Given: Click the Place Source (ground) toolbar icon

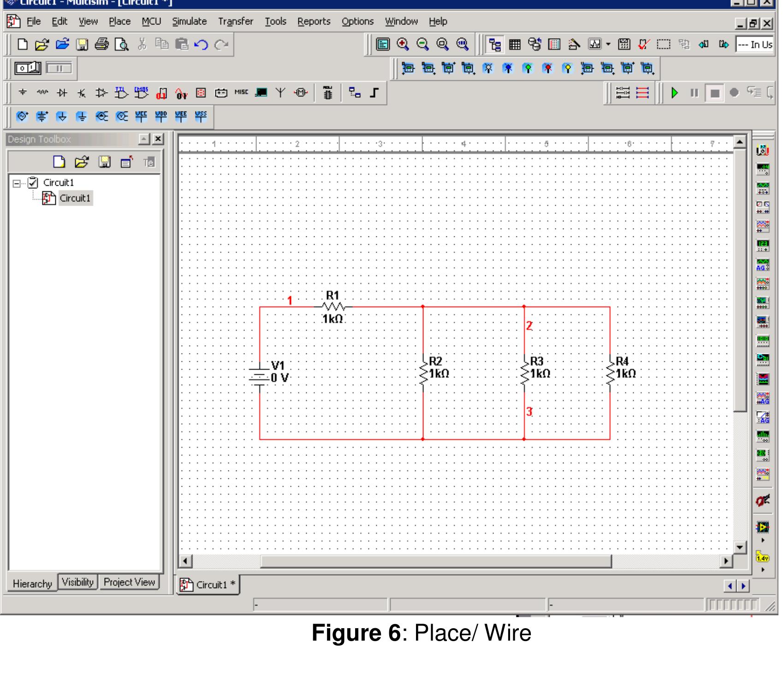Looking at the screenshot, I should pos(22,93).
